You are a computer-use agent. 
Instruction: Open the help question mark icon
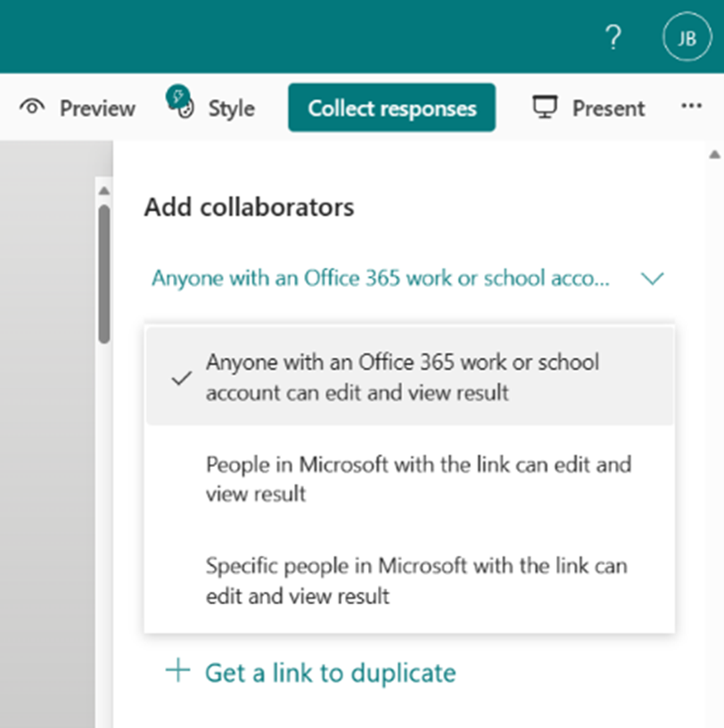click(613, 37)
